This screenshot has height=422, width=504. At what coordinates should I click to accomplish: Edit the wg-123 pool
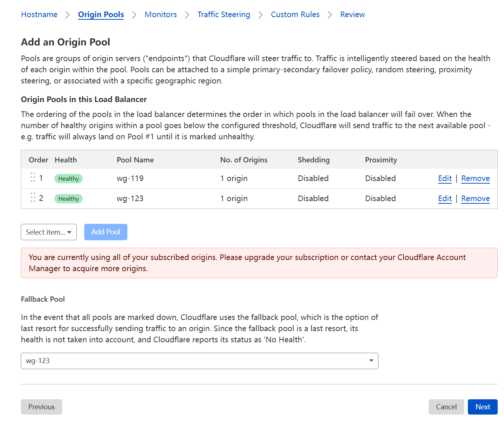[x=445, y=199]
